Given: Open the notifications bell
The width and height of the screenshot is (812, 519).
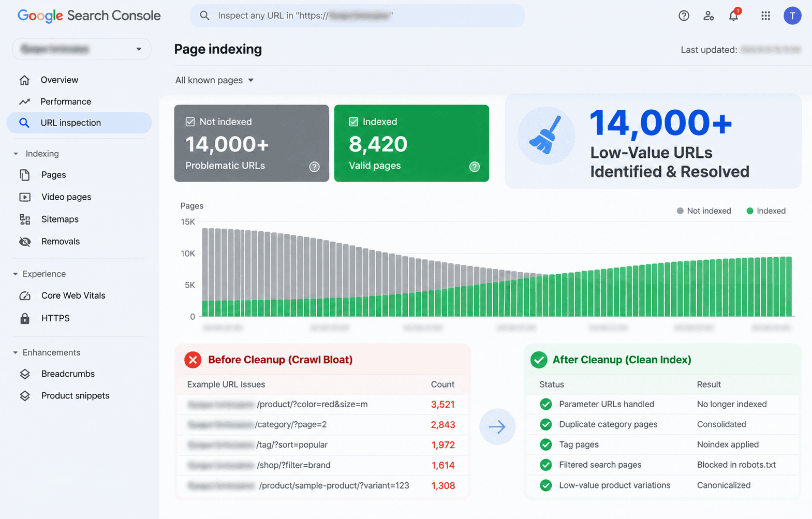Looking at the screenshot, I should click(x=734, y=15).
